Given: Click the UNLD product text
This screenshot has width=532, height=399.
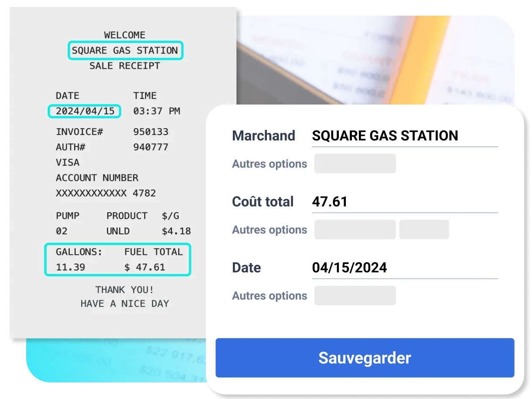Looking at the screenshot, I should (118, 231).
